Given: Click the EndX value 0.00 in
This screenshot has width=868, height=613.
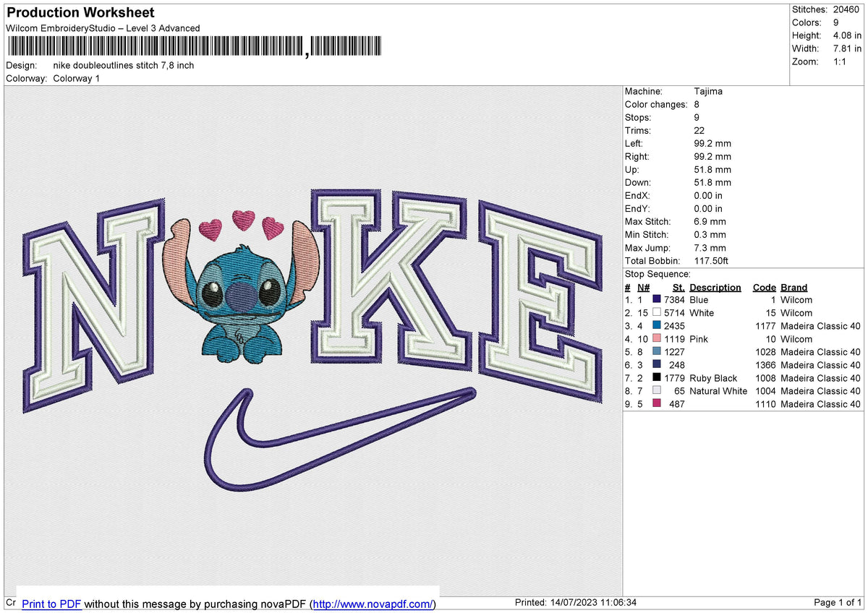Looking at the screenshot, I should 708,195.
